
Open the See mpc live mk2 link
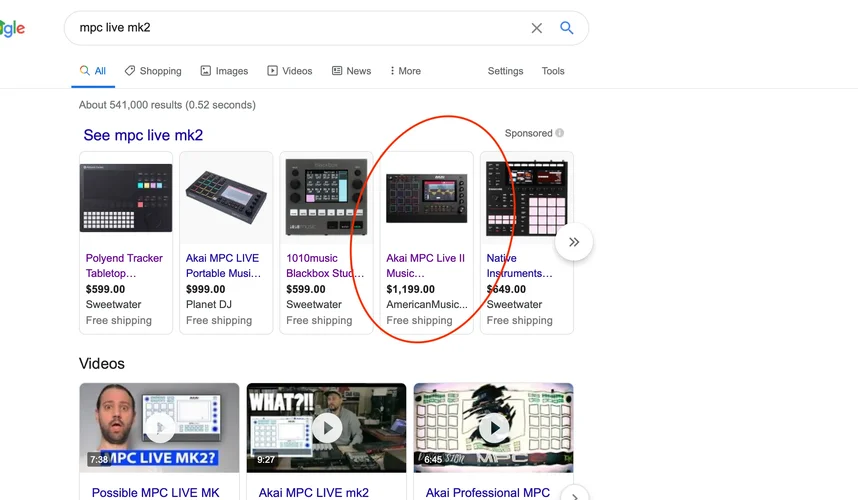143,135
